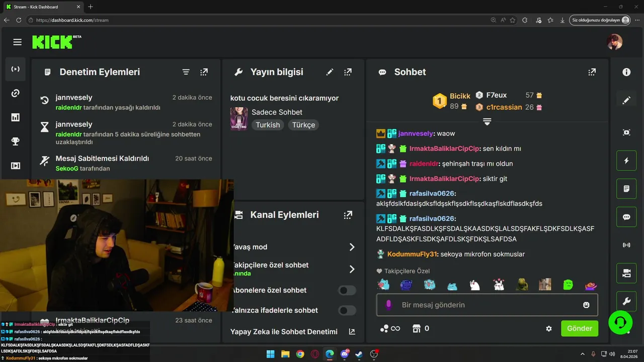This screenshot has height=362, width=644.
Task: Click the wrench settings button in right sidebar
Action: coord(626,302)
